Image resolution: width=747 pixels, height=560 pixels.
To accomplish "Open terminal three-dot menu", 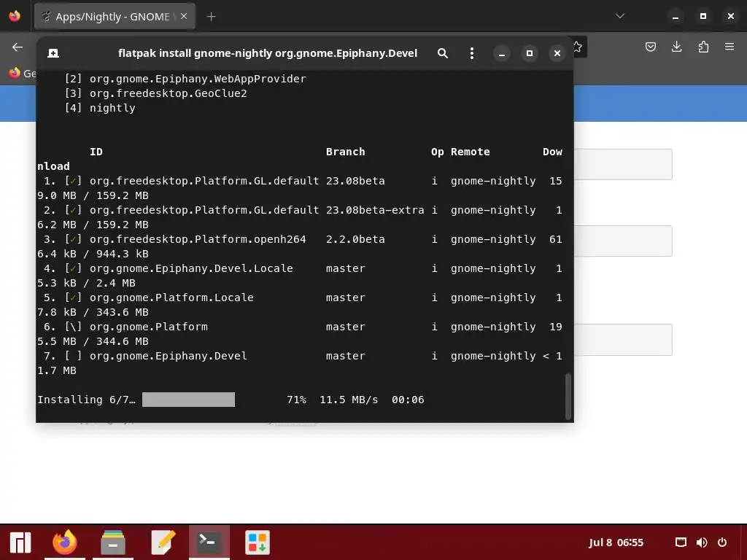I will [472, 52].
